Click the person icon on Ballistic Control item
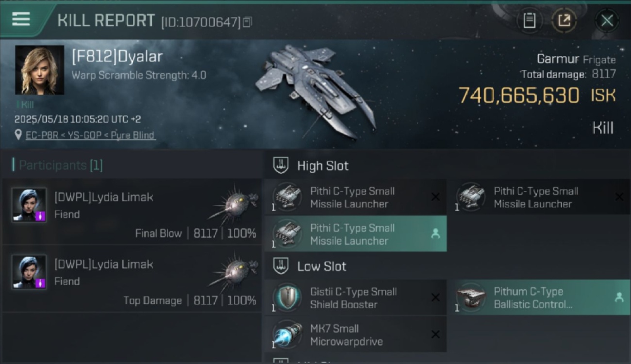Image resolution: width=631 pixels, height=364 pixels. coord(619,298)
